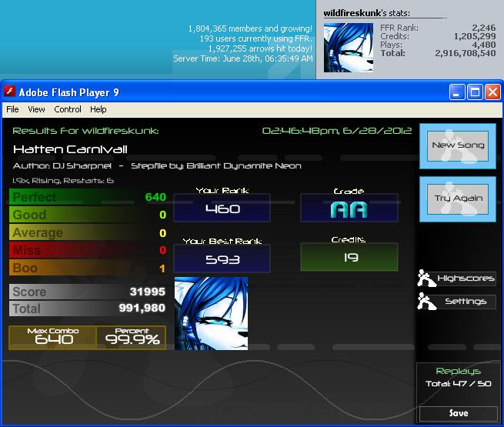504x427 pixels.
Task: Click the Percent 99.9% panel
Action: (x=131, y=338)
